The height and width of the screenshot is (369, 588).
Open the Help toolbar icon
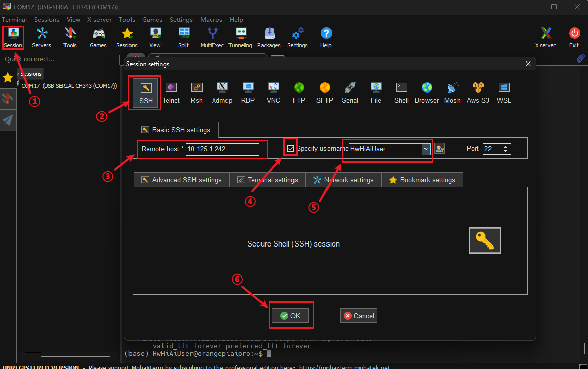(326, 38)
